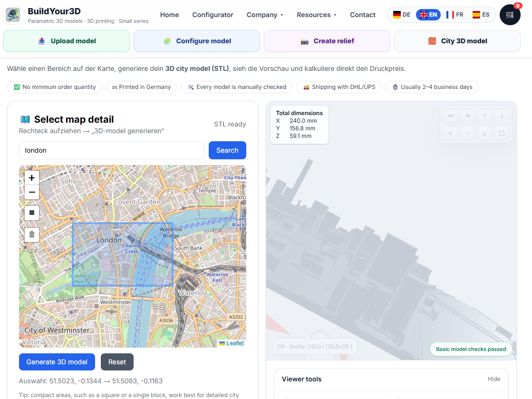Select the map rectangle draw tool
This screenshot has width=532, height=399.
pos(31,213)
